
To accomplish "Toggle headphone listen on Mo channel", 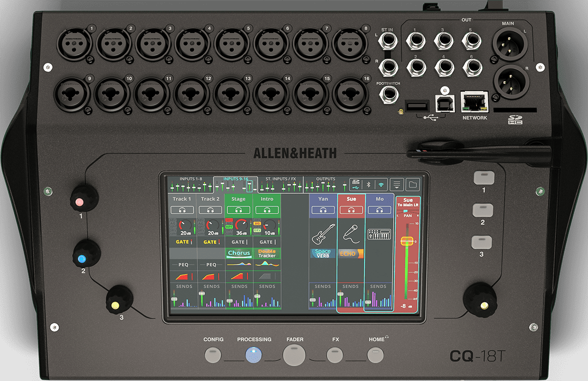I will (x=379, y=210).
